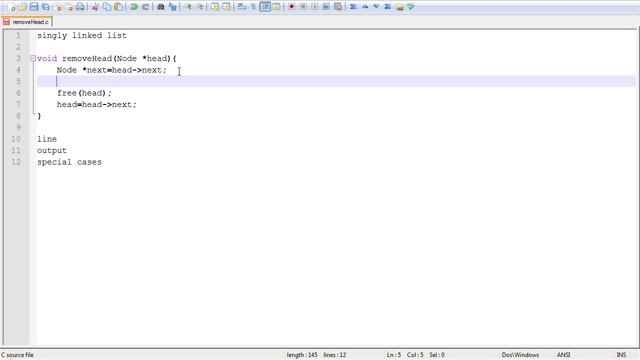Zoom in on the text with the toolbar icon
Image resolution: width=640 pixels, height=360 pixels.
point(188,7)
